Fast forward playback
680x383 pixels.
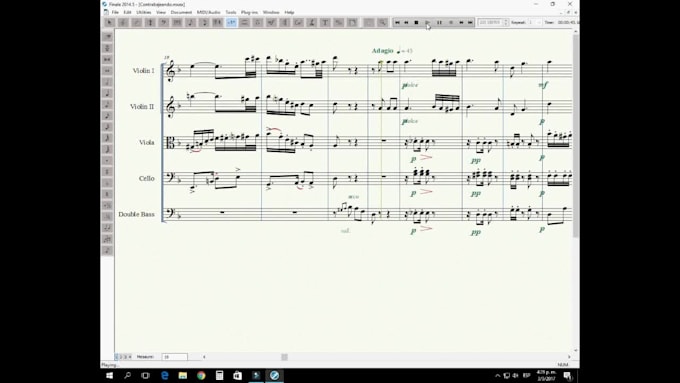point(461,22)
